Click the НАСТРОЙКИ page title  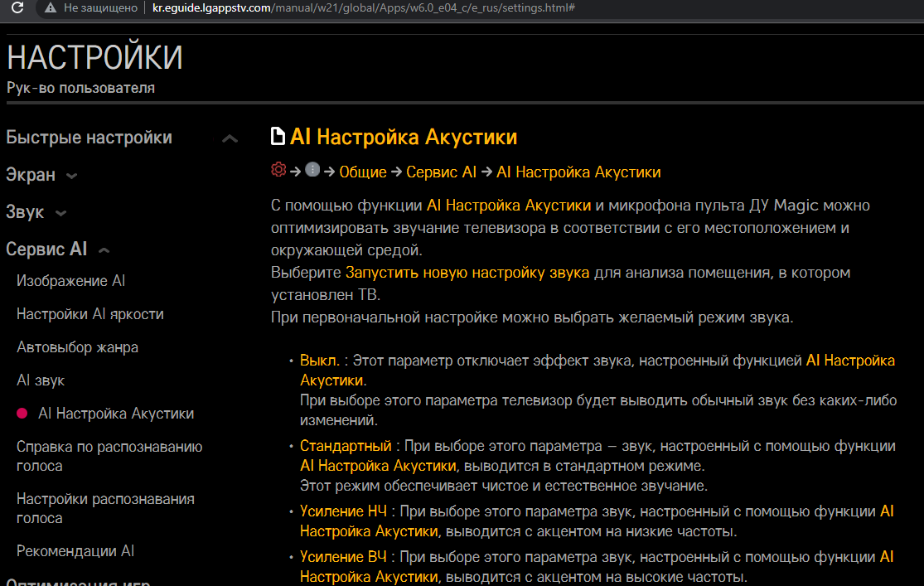coord(94,58)
